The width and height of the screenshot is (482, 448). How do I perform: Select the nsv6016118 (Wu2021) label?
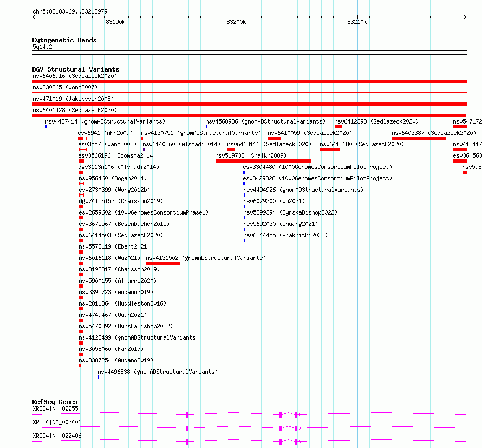[109, 258]
